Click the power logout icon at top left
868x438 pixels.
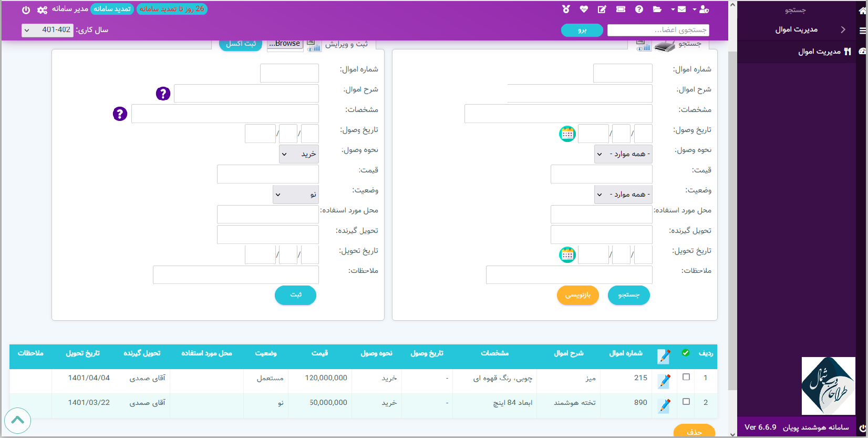[26, 9]
